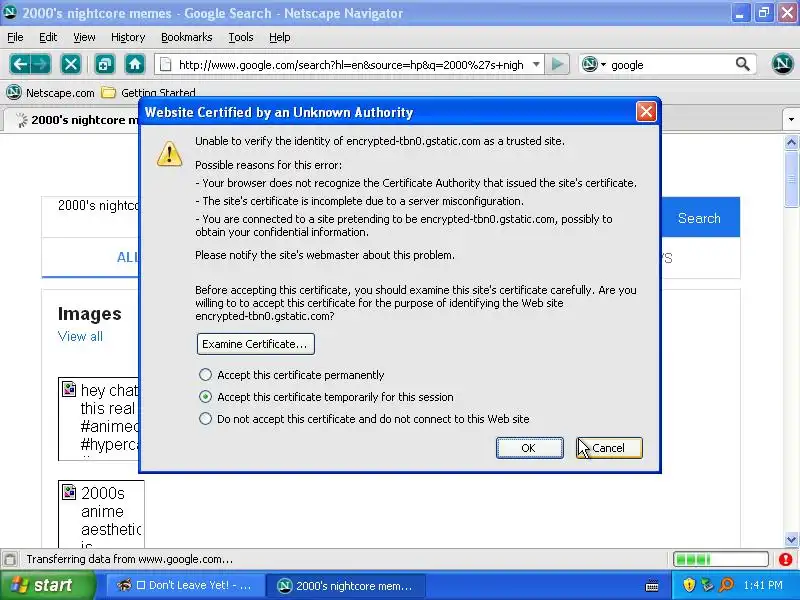
Task: Open the View menu
Action: (x=84, y=37)
